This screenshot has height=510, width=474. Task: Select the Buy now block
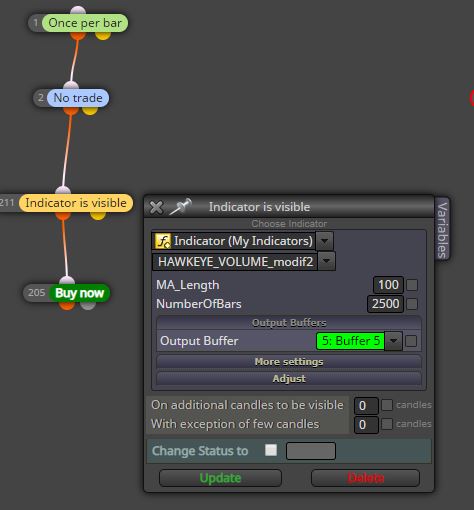coord(79,293)
